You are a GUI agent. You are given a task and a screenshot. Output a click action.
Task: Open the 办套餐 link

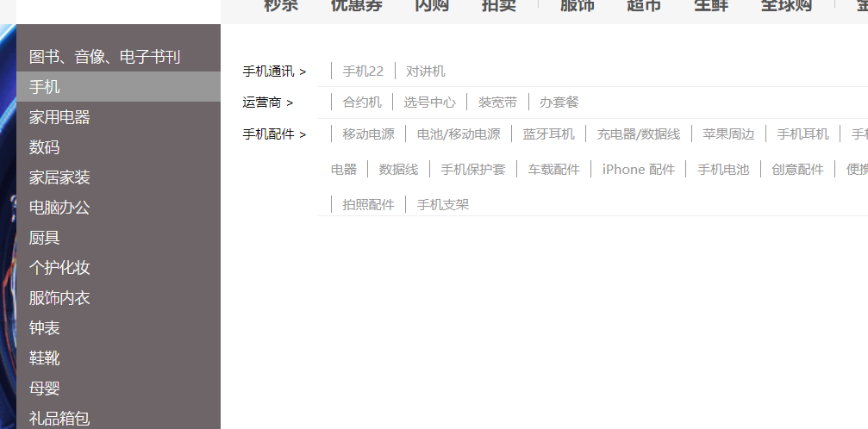[559, 103]
